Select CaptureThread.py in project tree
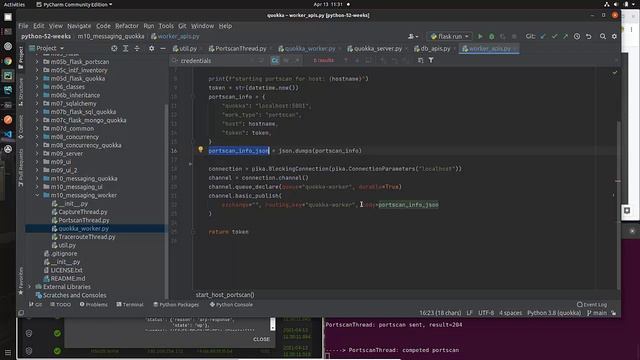This screenshot has height=360, width=640. [82, 212]
